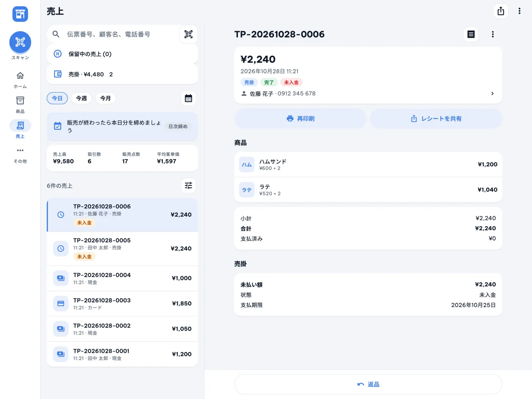Click the 再印刷 reprint button
The height and width of the screenshot is (399, 532).
[300, 118]
